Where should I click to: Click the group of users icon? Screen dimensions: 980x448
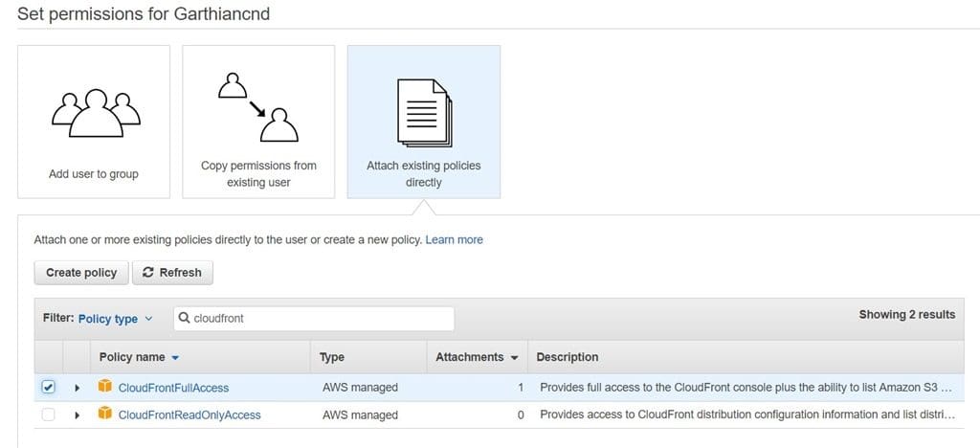[96, 113]
